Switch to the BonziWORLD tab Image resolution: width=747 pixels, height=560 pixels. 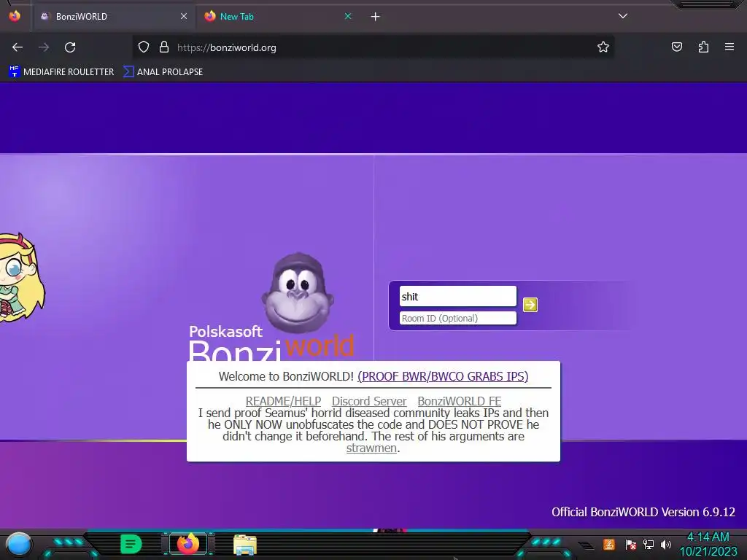pyautogui.click(x=115, y=17)
